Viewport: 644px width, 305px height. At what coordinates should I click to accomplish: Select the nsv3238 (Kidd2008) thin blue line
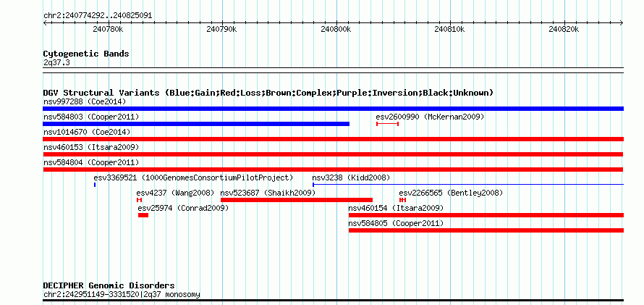468,185
